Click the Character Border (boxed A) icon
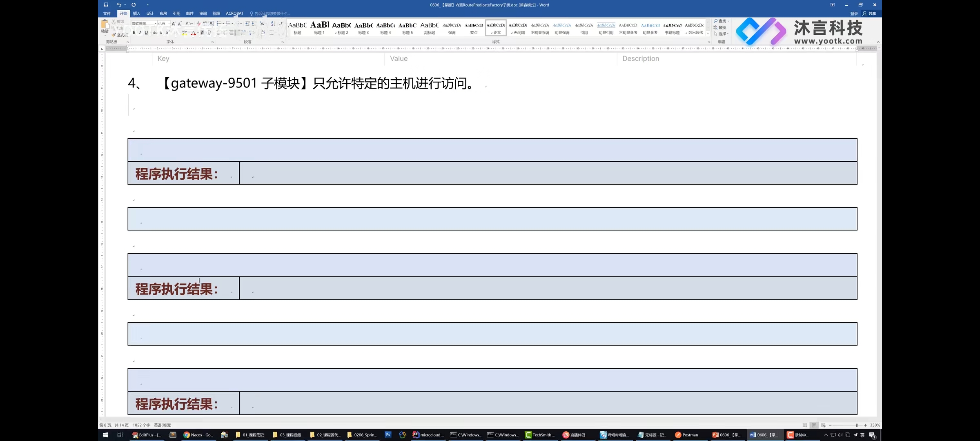This screenshot has height=441, width=980. click(211, 24)
